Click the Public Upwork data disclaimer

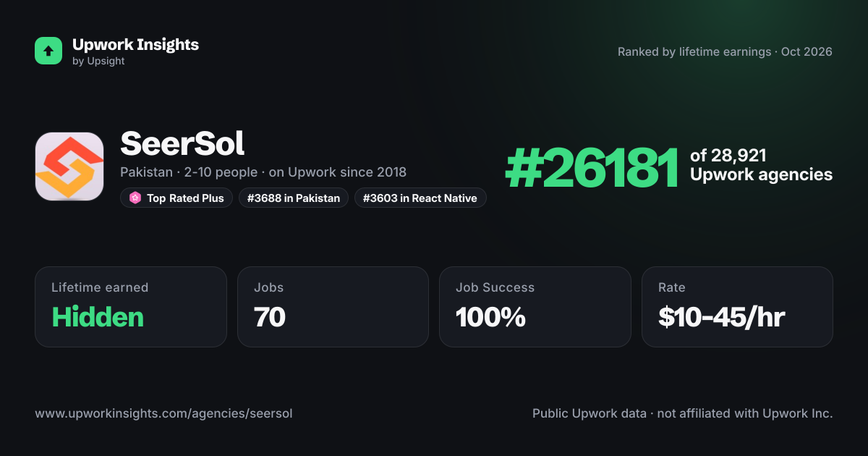(683, 414)
